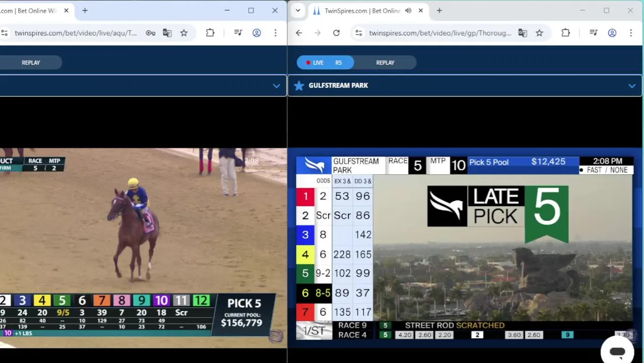Maximize the left browser window

click(251, 11)
